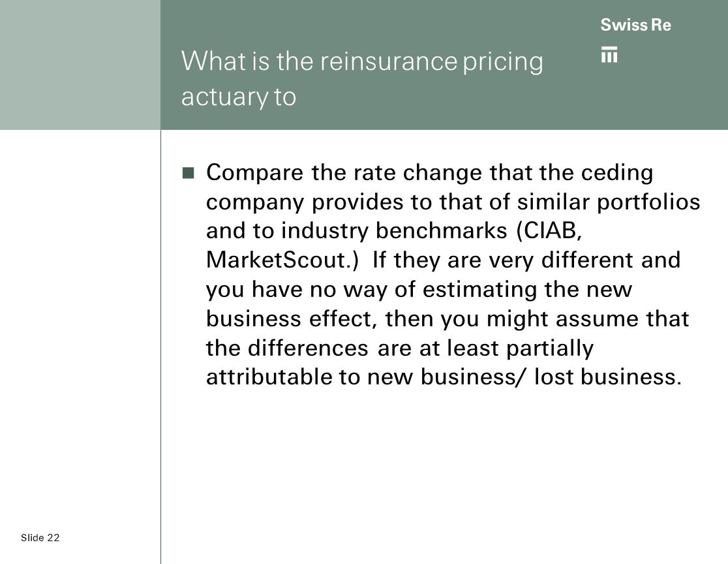
Task: Click the dark green title banner background
Action: coord(444,65)
